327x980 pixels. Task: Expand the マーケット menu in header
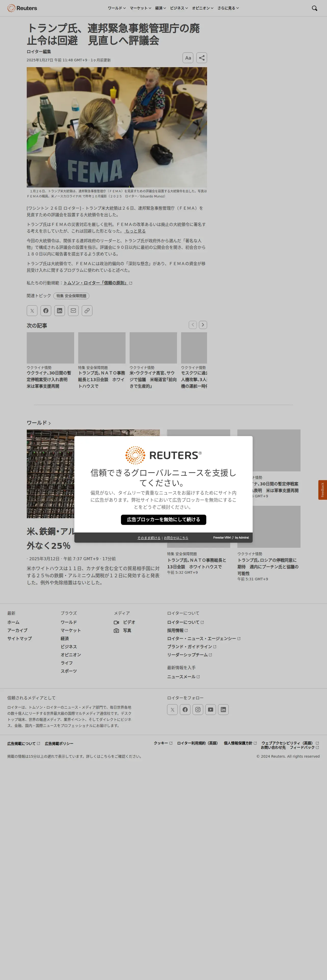point(141,8)
